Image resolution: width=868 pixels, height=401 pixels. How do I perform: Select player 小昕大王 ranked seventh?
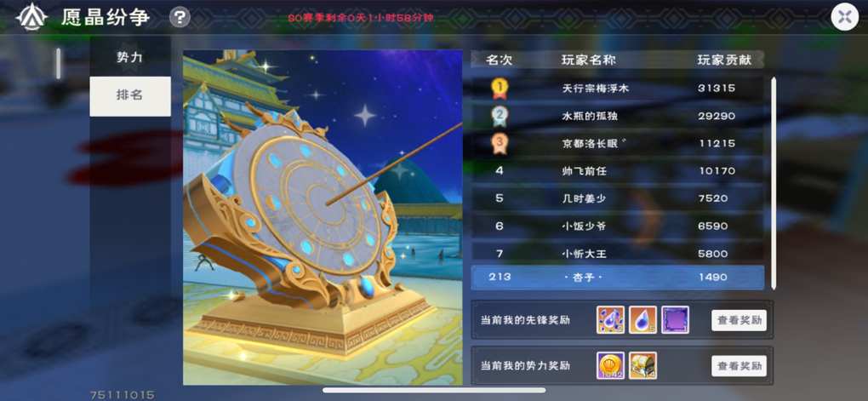tap(617, 253)
